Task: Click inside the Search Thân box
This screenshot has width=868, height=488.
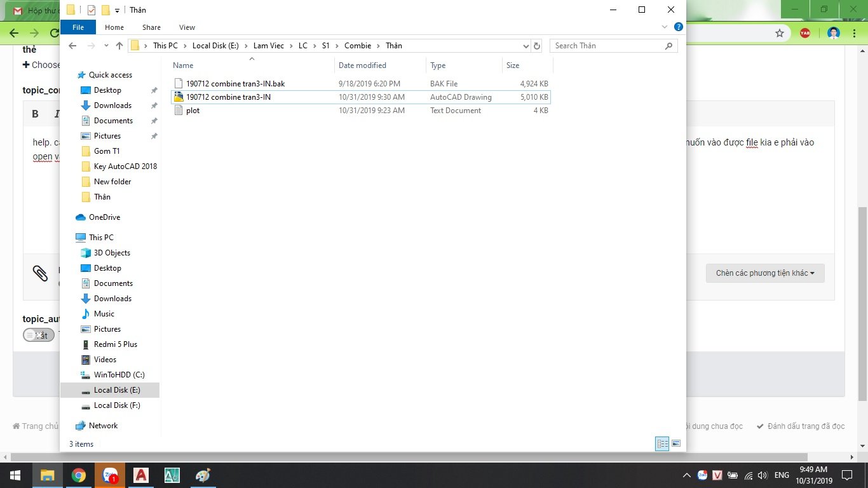Action: tap(607, 46)
